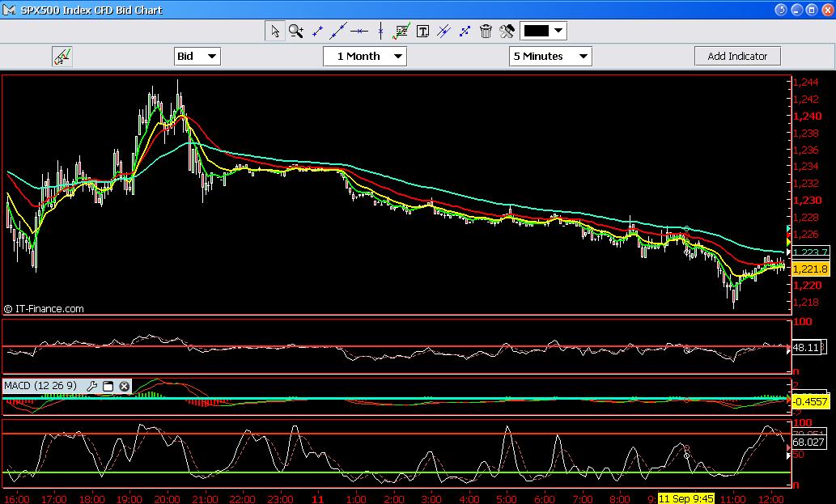Screen dimensions: 836x504
Task: Click the 48.11 indicator value label
Action: (x=805, y=348)
